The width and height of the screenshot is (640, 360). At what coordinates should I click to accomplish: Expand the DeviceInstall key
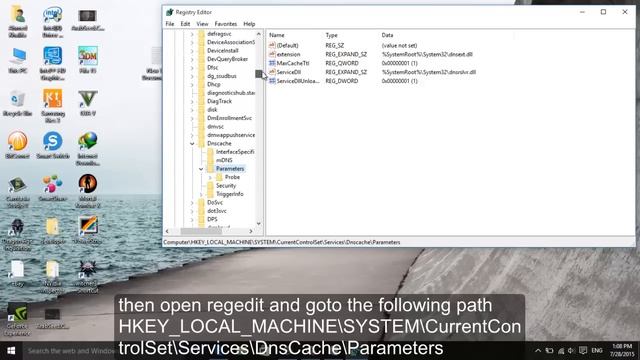192,51
